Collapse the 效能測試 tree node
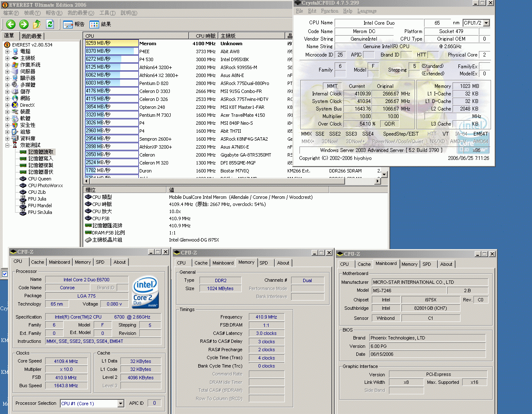The image size is (532, 414). (x=7, y=145)
